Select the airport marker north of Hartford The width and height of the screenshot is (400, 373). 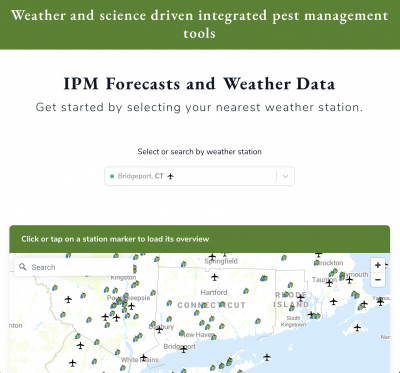[x=215, y=277]
